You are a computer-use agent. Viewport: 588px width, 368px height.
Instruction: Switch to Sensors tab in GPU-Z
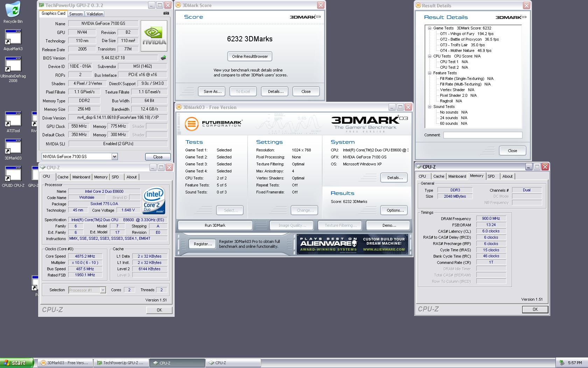[x=76, y=14]
